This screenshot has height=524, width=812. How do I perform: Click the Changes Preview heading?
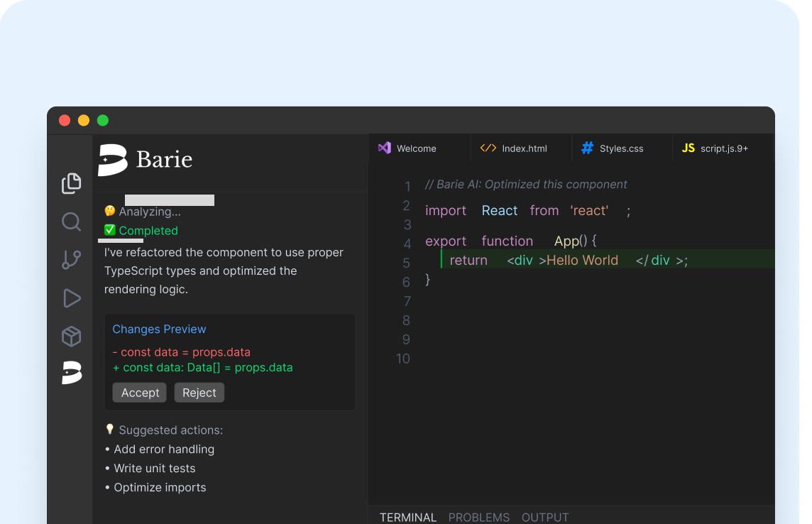click(x=159, y=329)
